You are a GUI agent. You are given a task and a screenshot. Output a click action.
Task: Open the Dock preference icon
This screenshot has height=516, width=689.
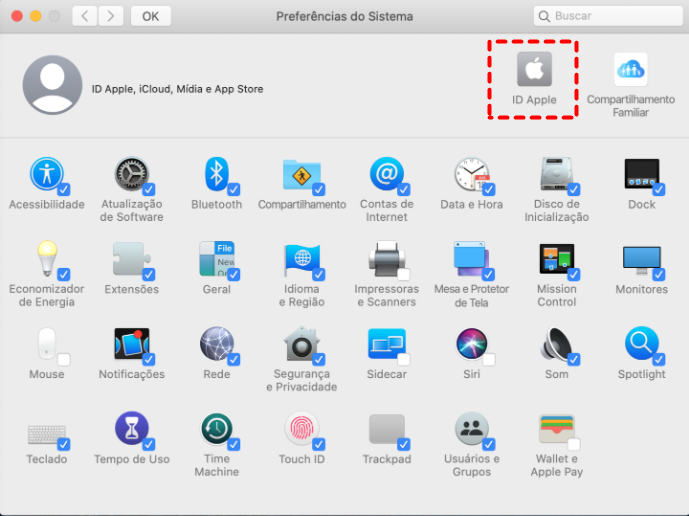click(x=642, y=174)
